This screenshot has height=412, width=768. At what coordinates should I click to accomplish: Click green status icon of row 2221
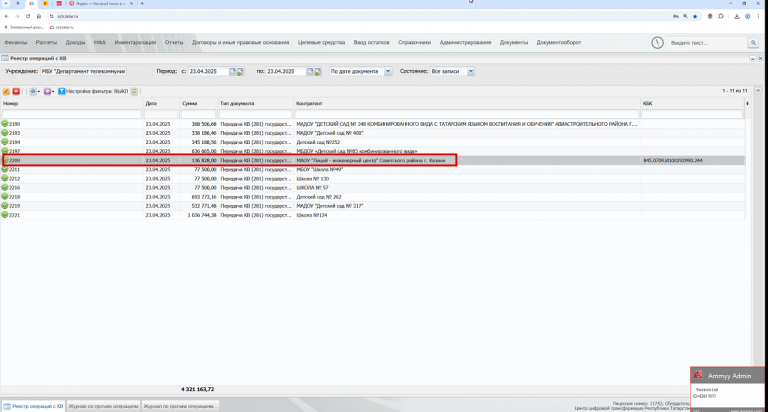[x=5, y=215]
